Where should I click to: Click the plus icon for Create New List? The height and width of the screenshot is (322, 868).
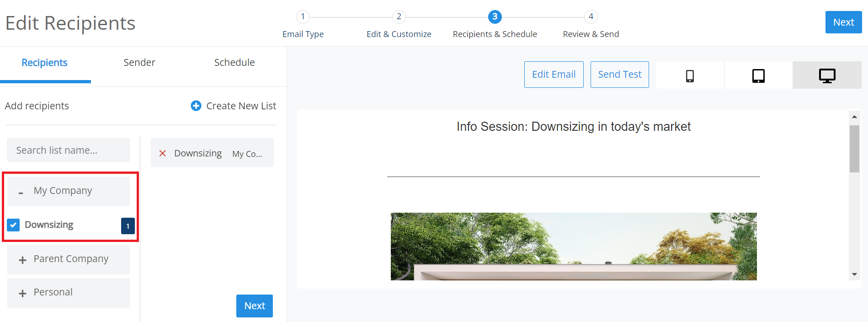click(x=196, y=106)
